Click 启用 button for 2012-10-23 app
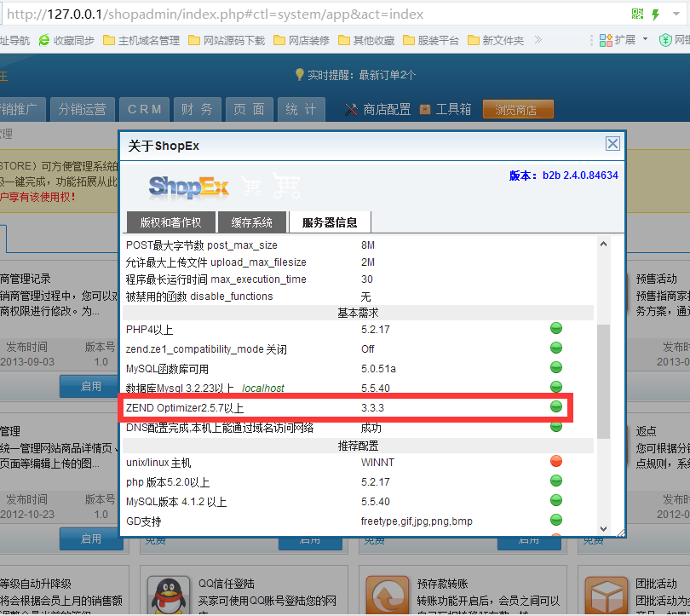This screenshot has width=690, height=616. coord(91,539)
